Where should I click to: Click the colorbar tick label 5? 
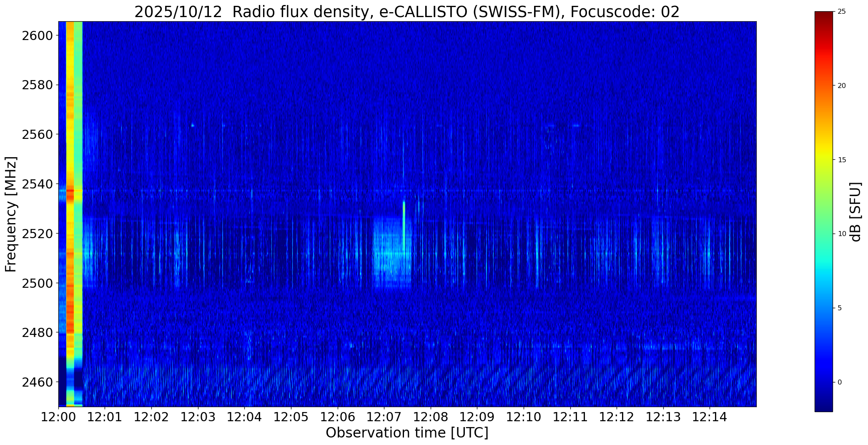840,308
